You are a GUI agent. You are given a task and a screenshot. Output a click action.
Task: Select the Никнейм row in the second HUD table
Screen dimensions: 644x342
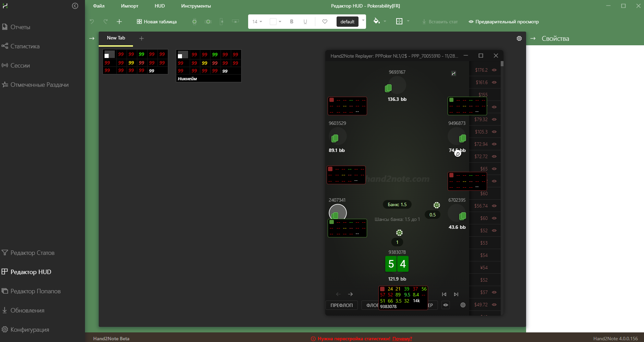208,79
